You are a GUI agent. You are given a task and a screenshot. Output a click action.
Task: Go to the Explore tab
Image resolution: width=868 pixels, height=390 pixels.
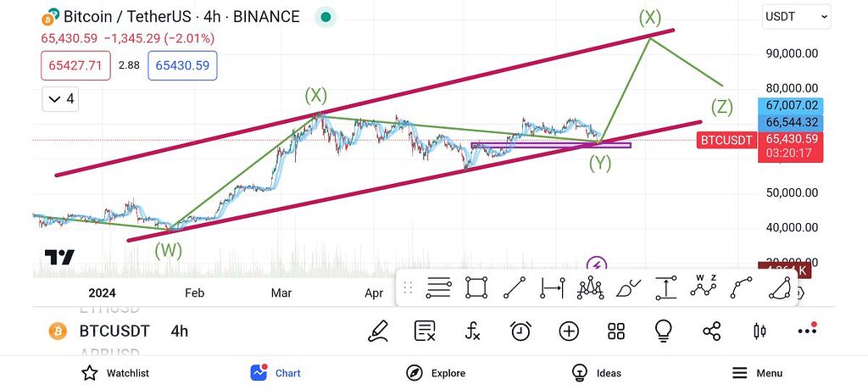[x=436, y=373]
